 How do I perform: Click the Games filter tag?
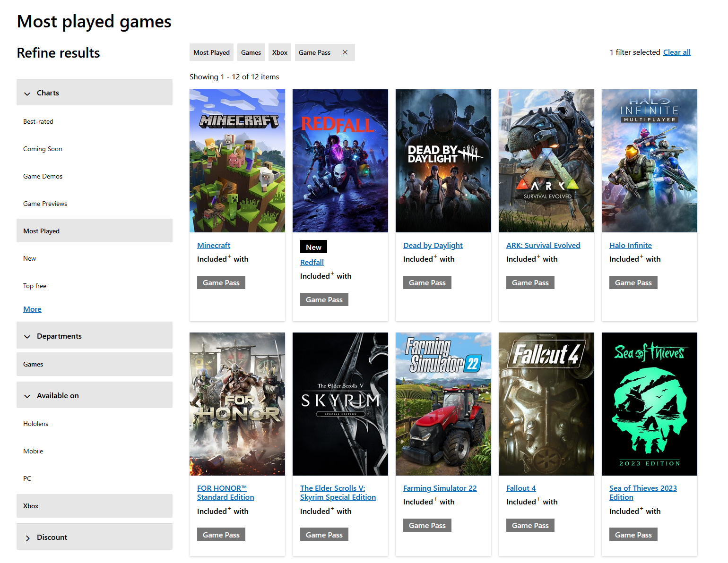[x=251, y=52]
